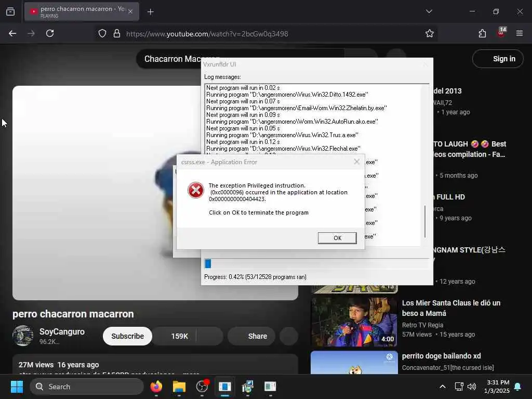
Task: Open the SoyCanguro channel avatar
Action: coord(23,336)
